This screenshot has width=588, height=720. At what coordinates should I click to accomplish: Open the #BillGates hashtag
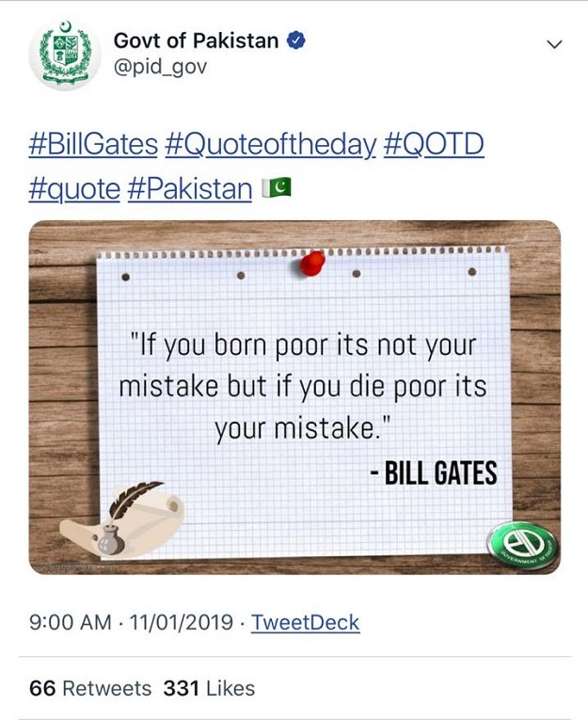[93, 146]
